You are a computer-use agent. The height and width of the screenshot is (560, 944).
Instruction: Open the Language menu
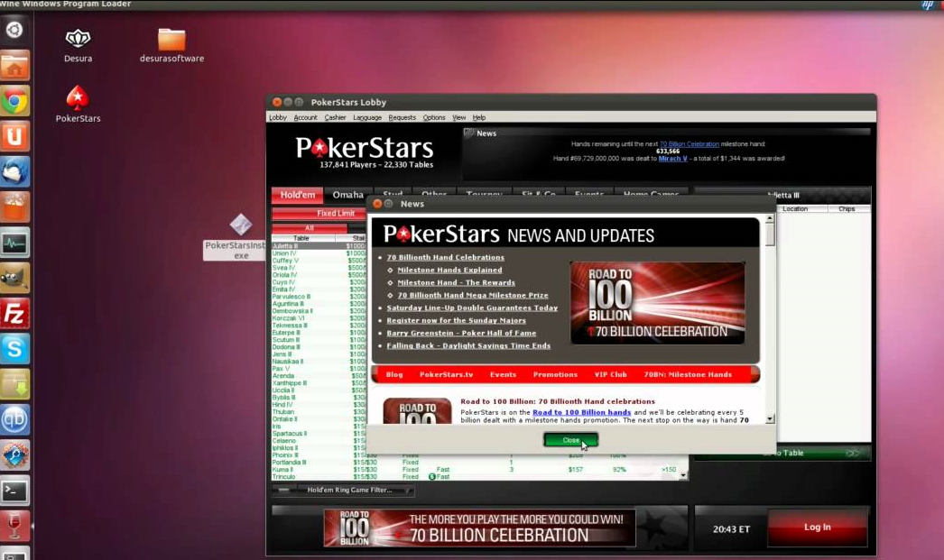[x=367, y=117]
